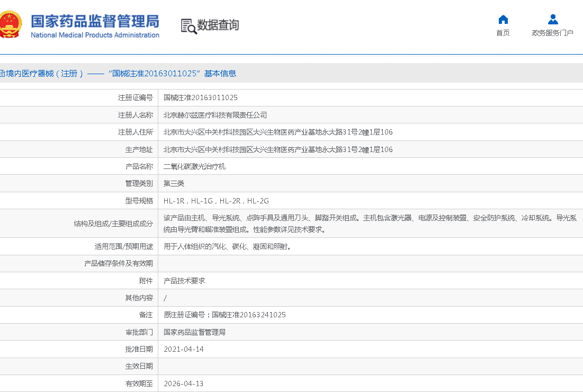This screenshot has width=583, height=392.
Task: Click the registrant name 北京赫尔兹医疗科技有限责任公司
Action: pos(215,115)
